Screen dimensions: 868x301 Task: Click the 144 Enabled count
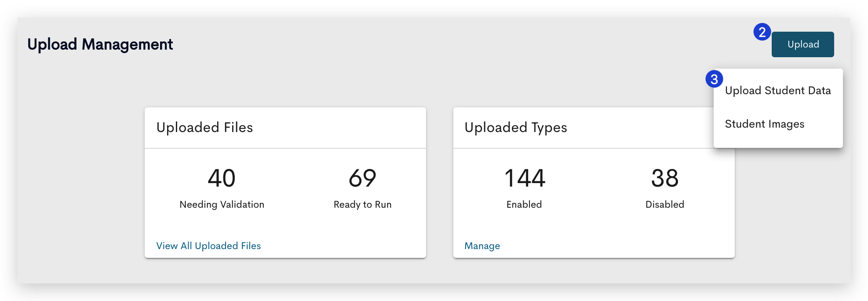525,178
